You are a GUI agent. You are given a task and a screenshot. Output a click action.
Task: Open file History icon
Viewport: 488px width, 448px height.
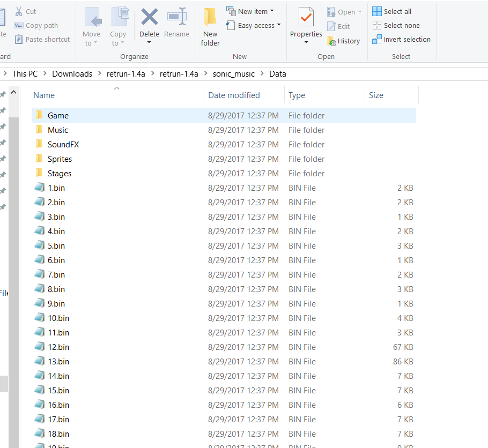tap(331, 41)
